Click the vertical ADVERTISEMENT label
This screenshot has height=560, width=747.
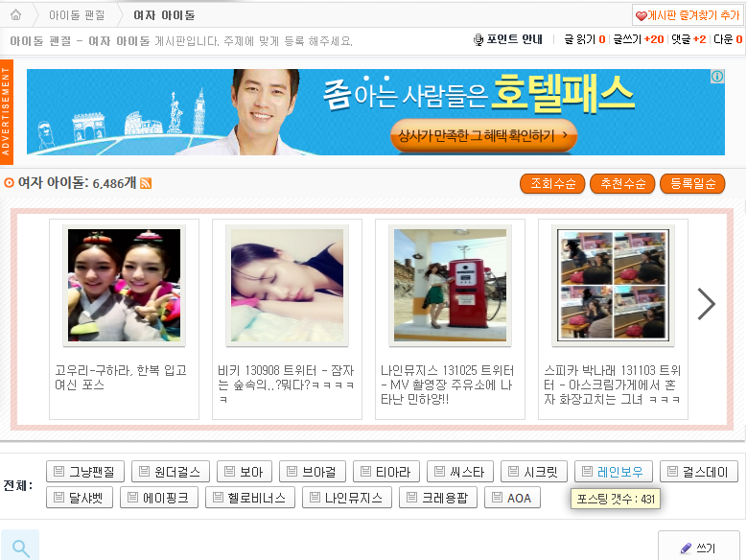[6, 111]
